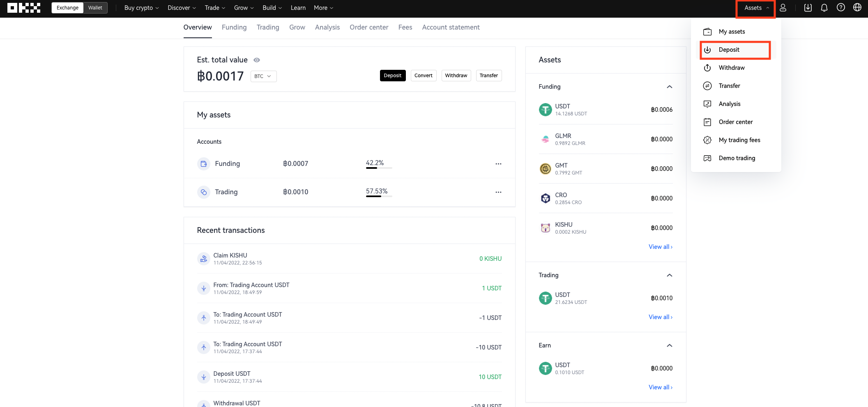This screenshot has height=407, width=868.
Task: Click the 'From: Trading Account USDT' row
Action: (x=349, y=288)
